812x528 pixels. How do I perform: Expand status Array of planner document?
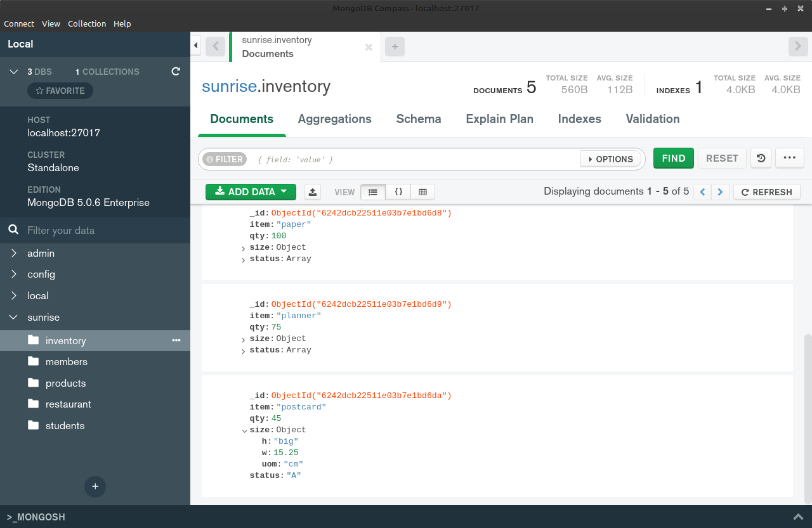pos(244,351)
